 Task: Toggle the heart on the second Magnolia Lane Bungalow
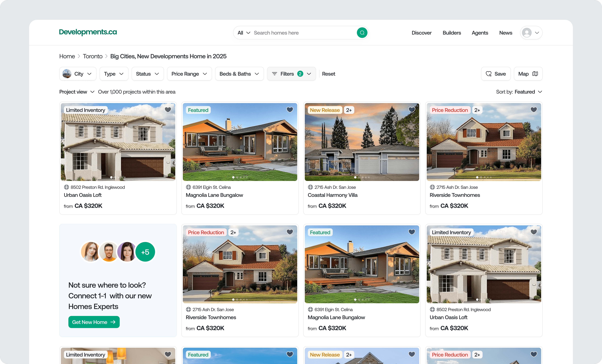click(412, 232)
